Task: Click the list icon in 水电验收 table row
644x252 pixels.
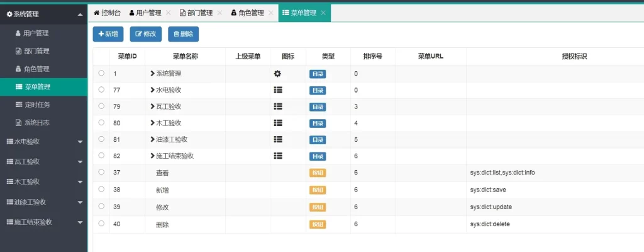Action: (277, 89)
